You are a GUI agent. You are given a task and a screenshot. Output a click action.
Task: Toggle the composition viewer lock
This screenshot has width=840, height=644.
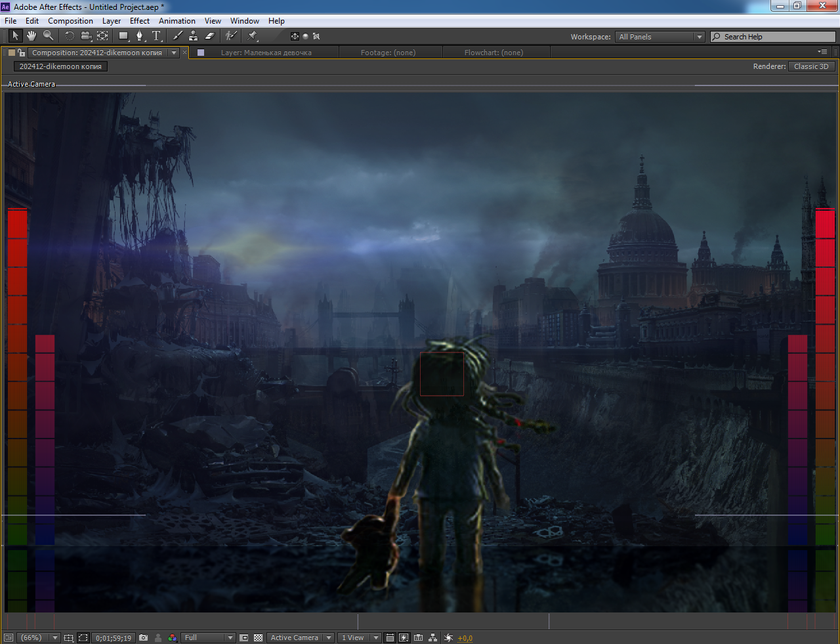(x=22, y=53)
